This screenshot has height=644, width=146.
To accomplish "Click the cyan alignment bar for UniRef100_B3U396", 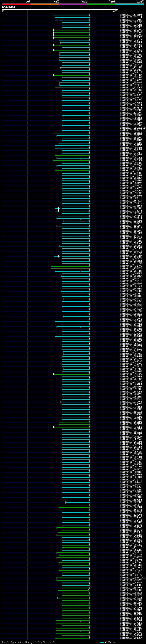I will 71,15.
